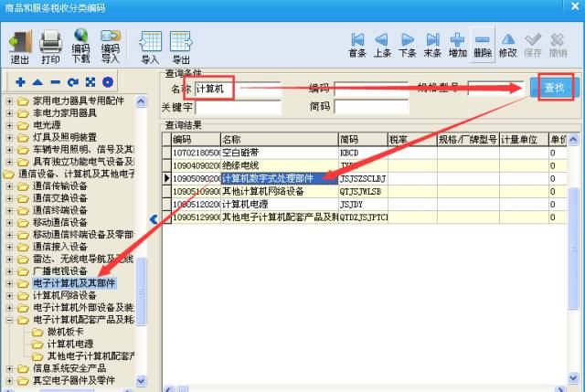The image size is (585, 392).
Task: Collapse the 电子计算机配套产品及耗 tree node
Action: tap(10, 321)
